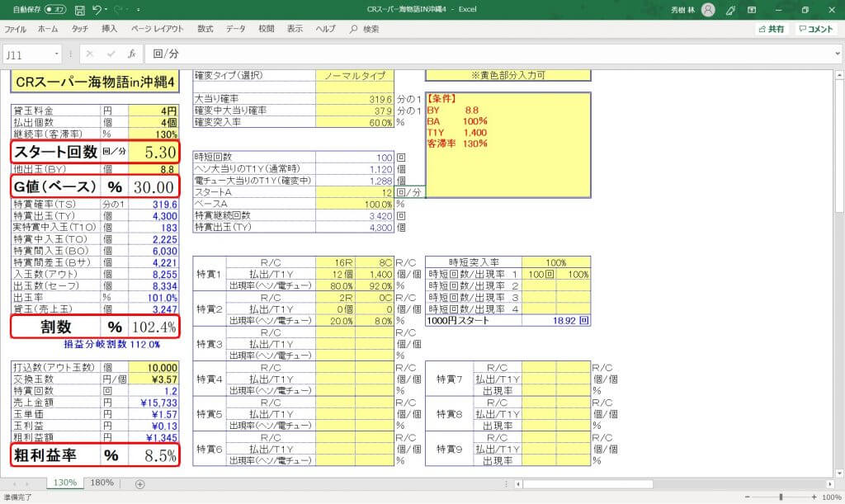845x504 pixels.
Task: Click the vertical scrollbar thumb
Action: coord(839,145)
